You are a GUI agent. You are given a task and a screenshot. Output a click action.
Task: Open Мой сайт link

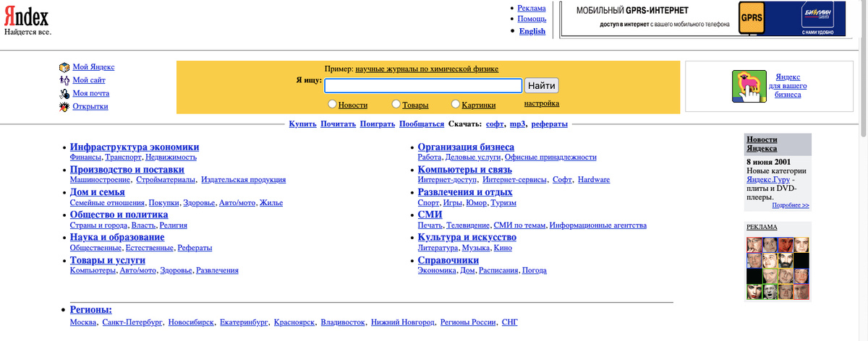click(x=89, y=80)
